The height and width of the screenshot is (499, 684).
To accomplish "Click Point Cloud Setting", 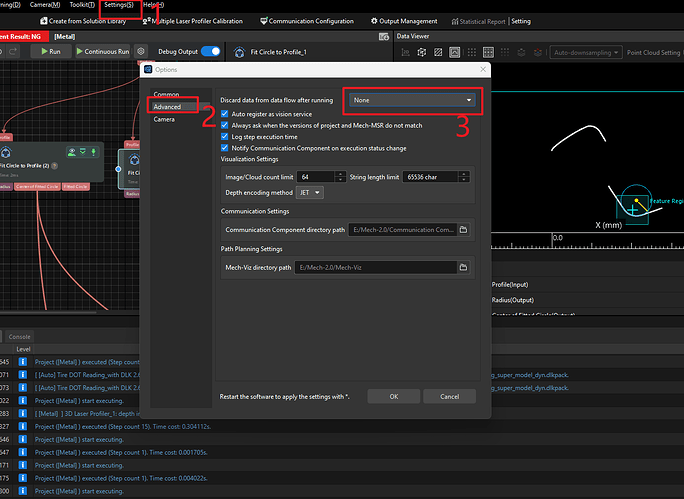I will (x=653, y=52).
